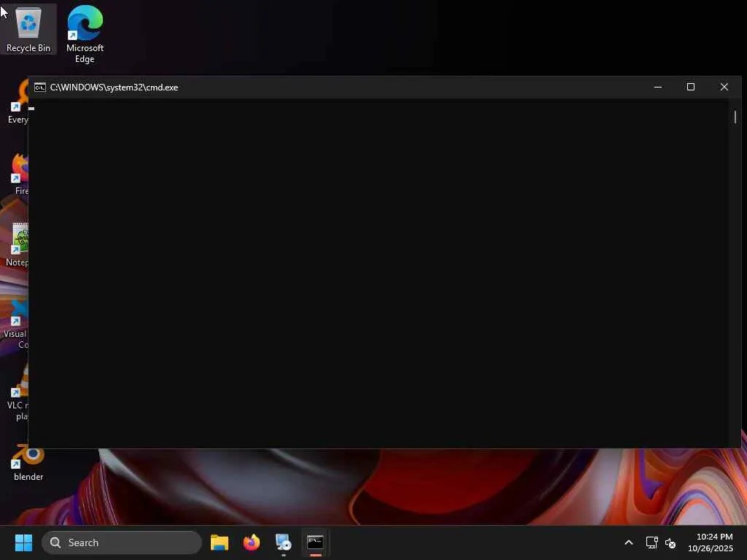Image resolution: width=747 pixels, height=560 pixels.
Task: Open the cmd.exe title bar system icon
Action: (40, 87)
